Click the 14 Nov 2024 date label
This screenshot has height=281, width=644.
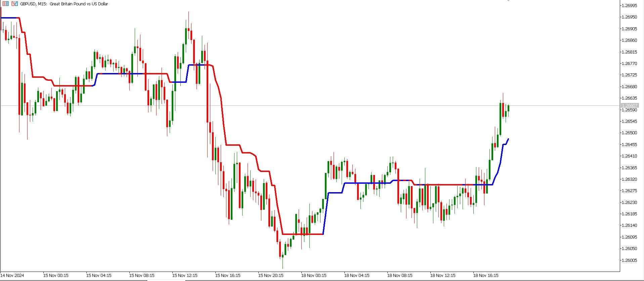[12, 276]
